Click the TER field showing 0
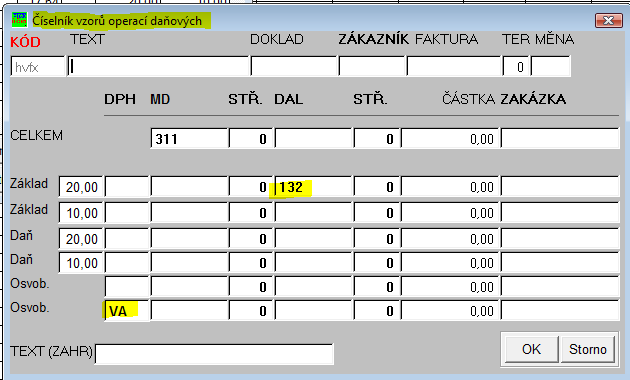The image size is (630, 380). click(x=516, y=67)
